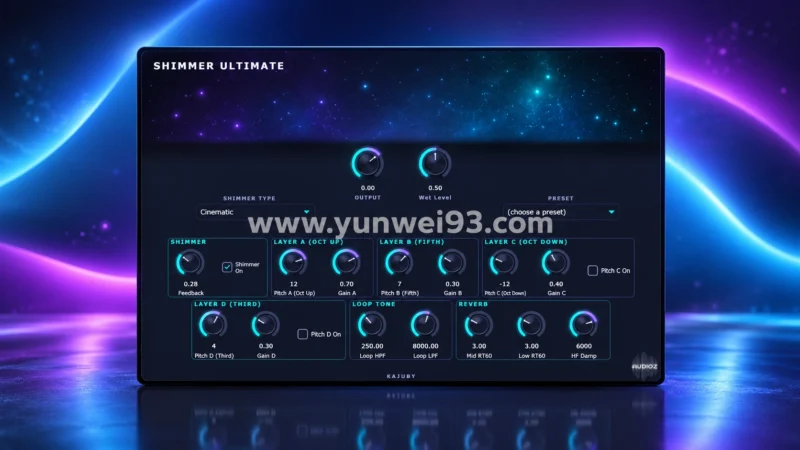The image size is (800, 450).
Task: Open the Preset dropdown
Action: click(x=561, y=212)
